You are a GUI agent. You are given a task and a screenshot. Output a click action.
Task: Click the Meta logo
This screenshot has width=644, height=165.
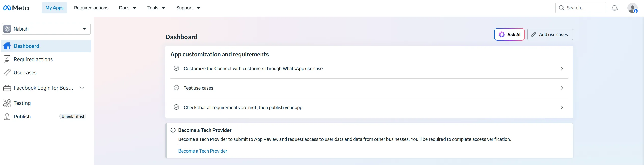(x=16, y=8)
